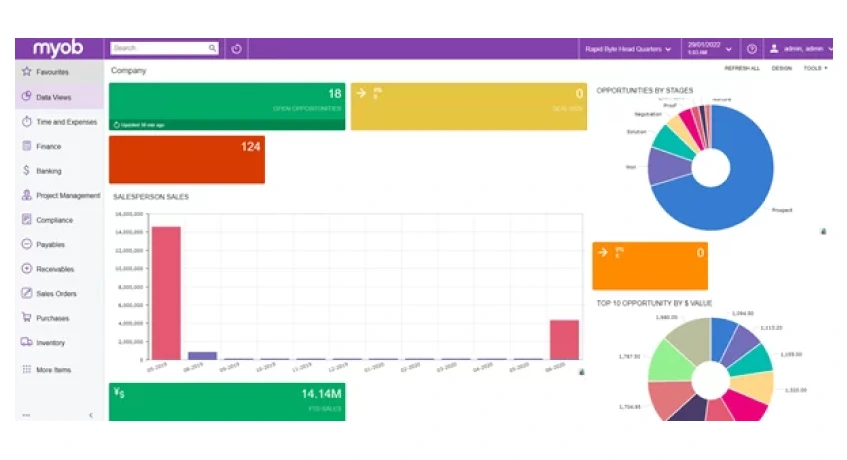Click the Refresh All button
This screenshot has height=460, width=847.
[742, 69]
